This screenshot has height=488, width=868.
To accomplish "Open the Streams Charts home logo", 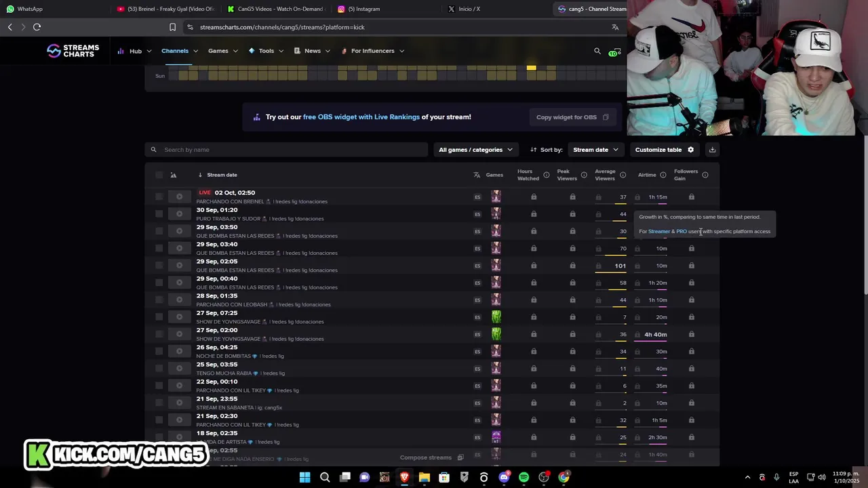I will 73,51.
